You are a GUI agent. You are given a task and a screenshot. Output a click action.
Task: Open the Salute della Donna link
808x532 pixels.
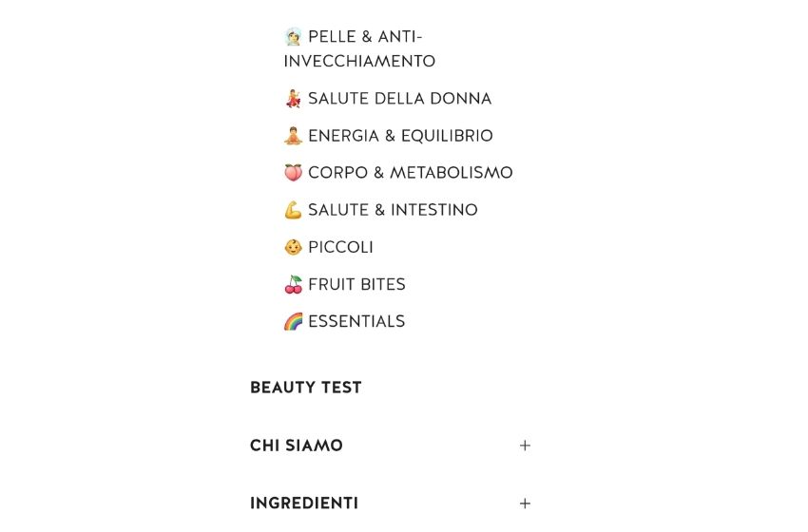pyautogui.click(x=400, y=99)
